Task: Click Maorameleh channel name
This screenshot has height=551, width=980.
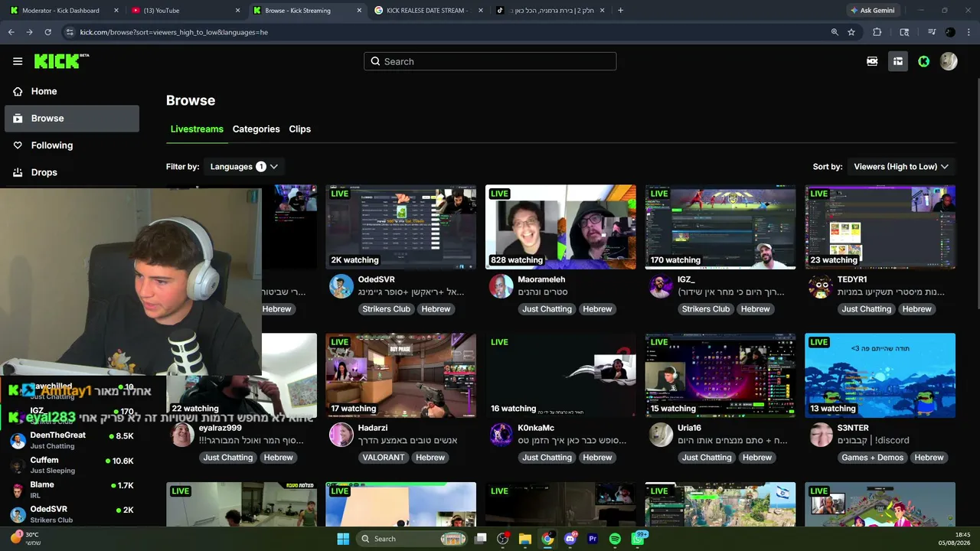Action: (x=541, y=280)
